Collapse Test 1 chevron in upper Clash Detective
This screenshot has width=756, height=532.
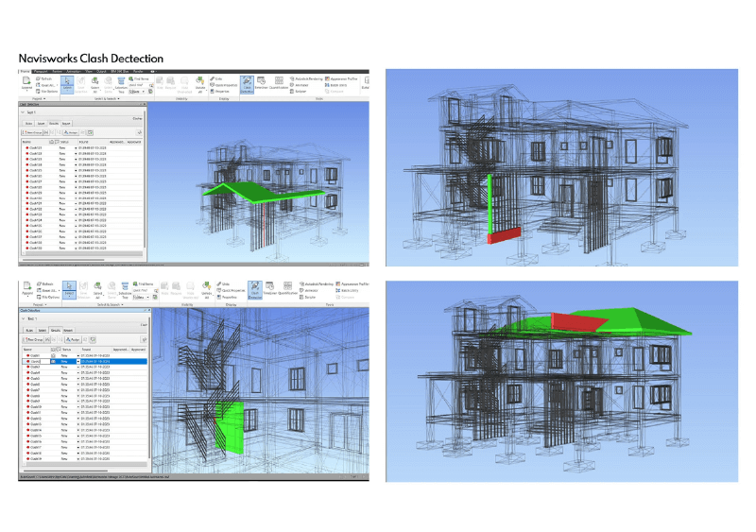23,112
